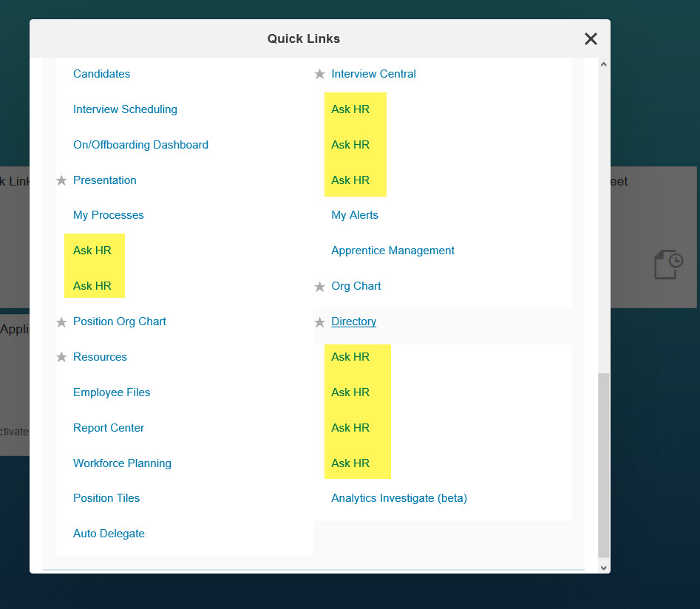Open the Resources link
This screenshot has width=700, height=609.
[x=100, y=357]
